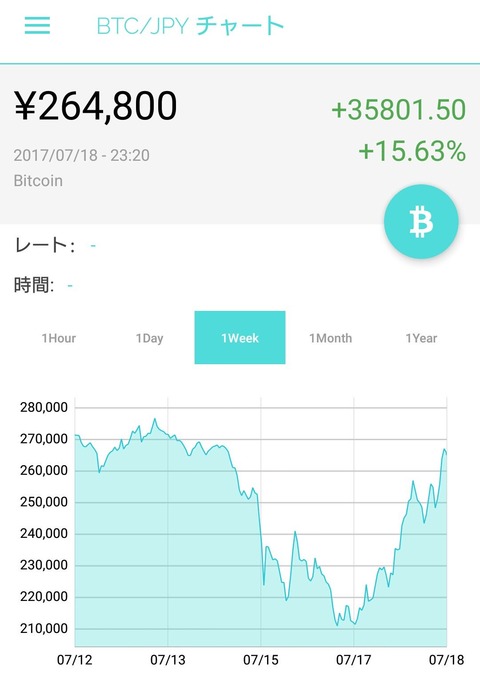Switch to the 1Day chart range
Image resolution: width=480 pixels, height=680 pixels.
(149, 338)
